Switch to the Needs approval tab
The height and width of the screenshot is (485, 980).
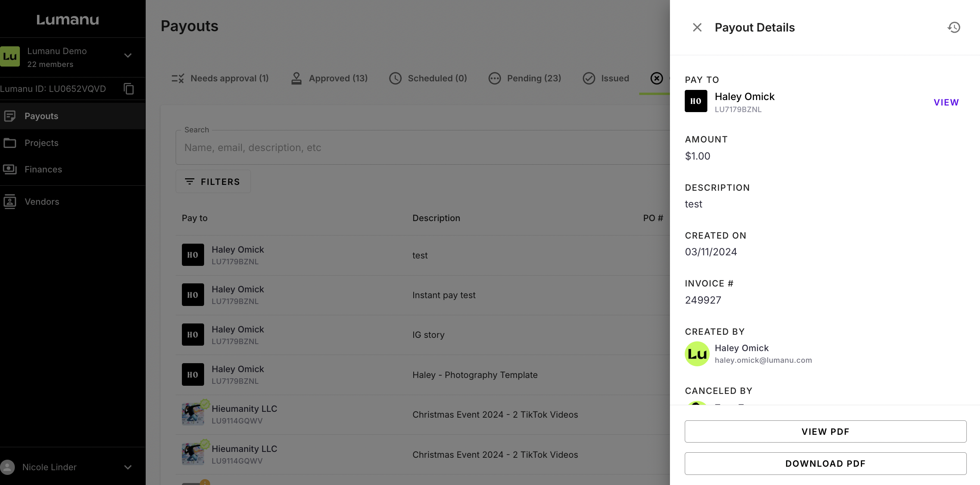click(220, 78)
